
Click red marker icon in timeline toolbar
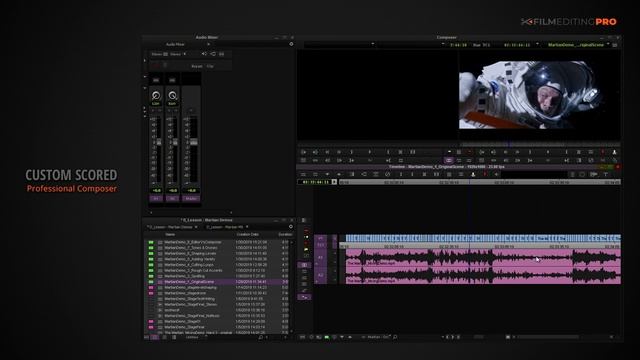(x=485, y=174)
